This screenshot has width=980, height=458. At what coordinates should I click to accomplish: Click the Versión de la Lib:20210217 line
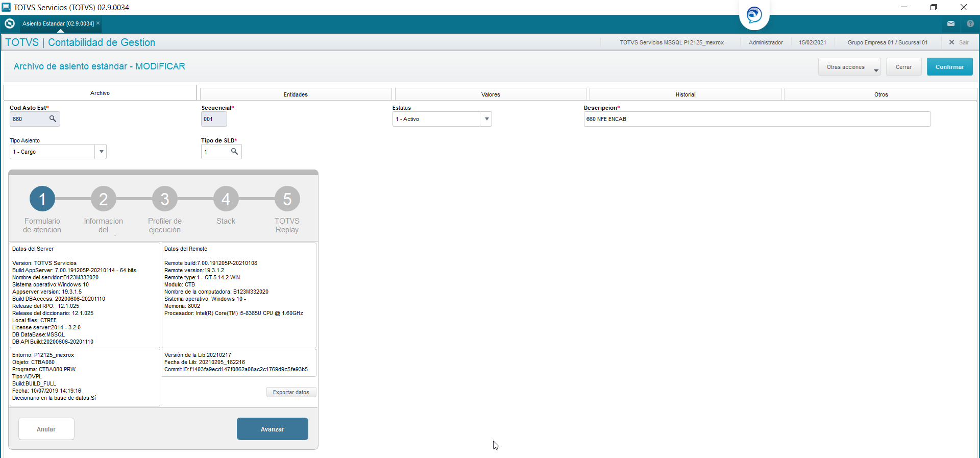[x=198, y=355]
